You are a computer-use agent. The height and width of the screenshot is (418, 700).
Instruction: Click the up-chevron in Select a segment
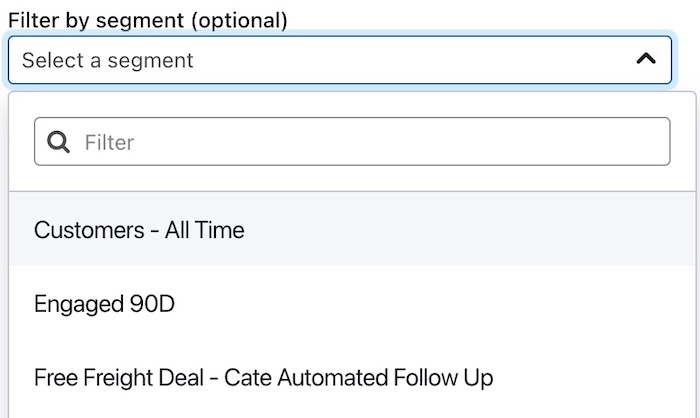tap(646, 59)
